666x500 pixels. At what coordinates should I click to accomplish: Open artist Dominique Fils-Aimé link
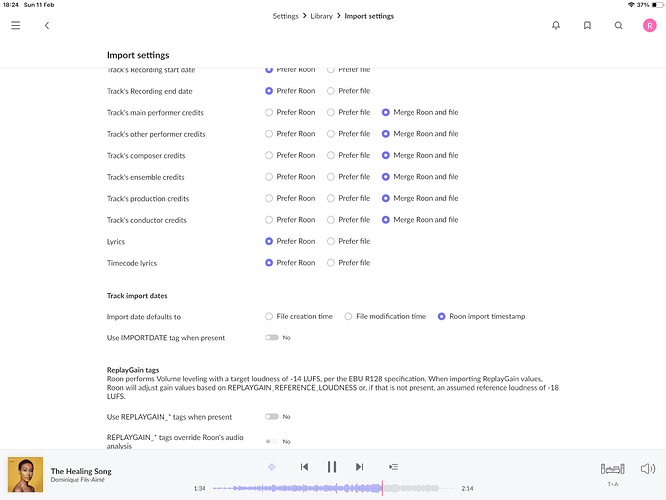click(x=78, y=480)
